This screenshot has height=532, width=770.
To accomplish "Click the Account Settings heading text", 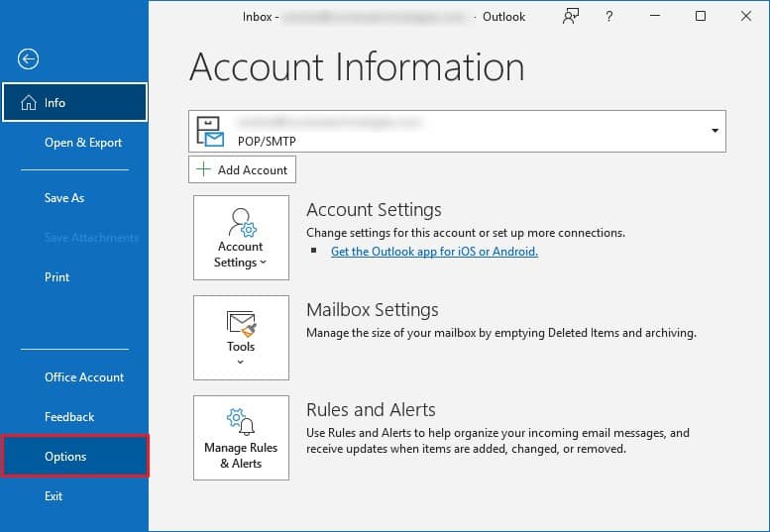I will click(374, 210).
